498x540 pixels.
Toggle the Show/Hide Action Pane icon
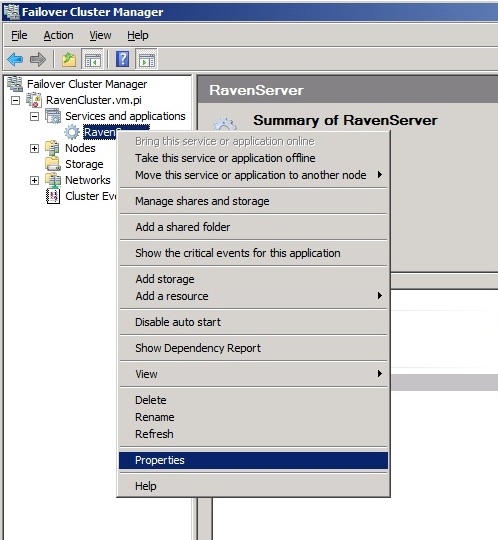[x=147, y=59]
